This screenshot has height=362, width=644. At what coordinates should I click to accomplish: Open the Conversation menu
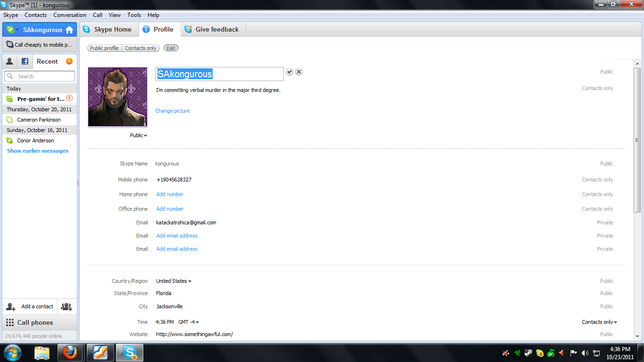[70, 15]
